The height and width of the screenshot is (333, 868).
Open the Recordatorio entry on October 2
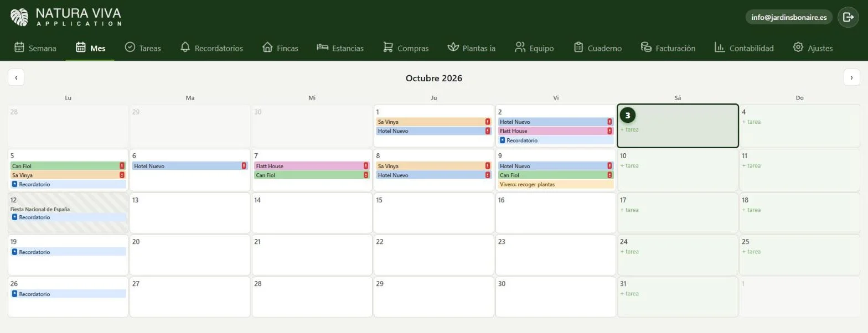[x=555, y=141]
